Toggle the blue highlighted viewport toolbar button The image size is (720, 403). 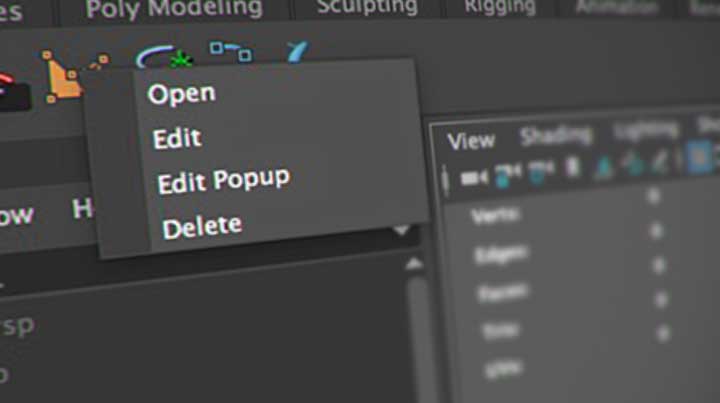(699, 157)
